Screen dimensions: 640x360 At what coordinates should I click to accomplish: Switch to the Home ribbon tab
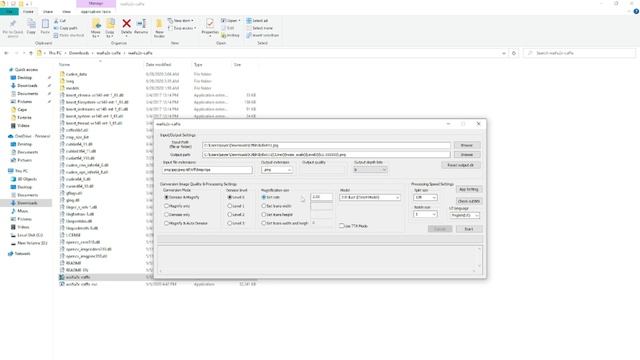(28, 12)
